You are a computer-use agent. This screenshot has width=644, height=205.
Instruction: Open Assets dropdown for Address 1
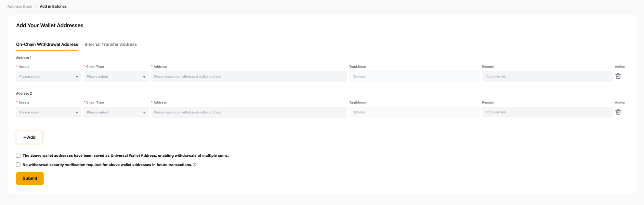(49, 77)
